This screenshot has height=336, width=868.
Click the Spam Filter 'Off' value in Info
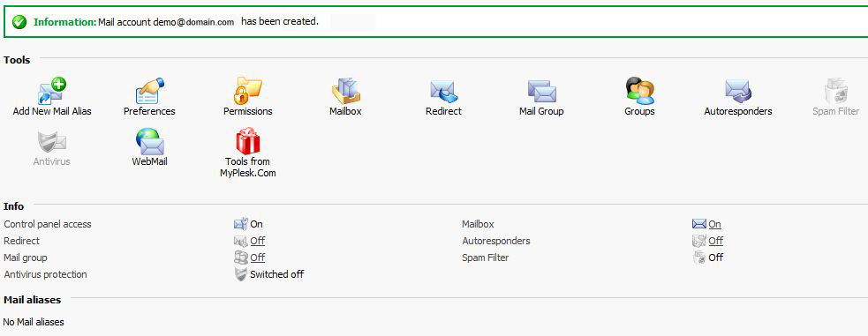(716, 258)
